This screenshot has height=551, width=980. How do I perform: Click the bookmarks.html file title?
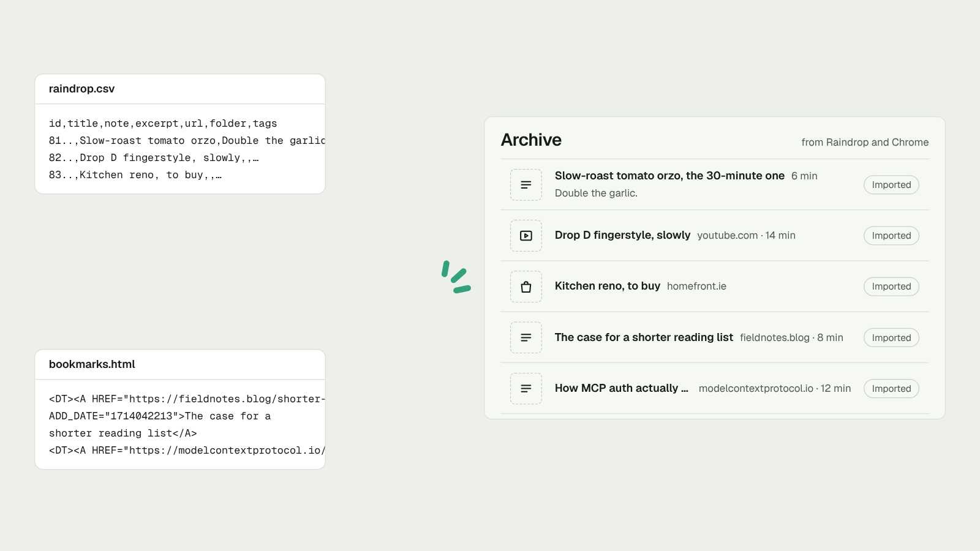pyautogui.click(x=92, y=364)
